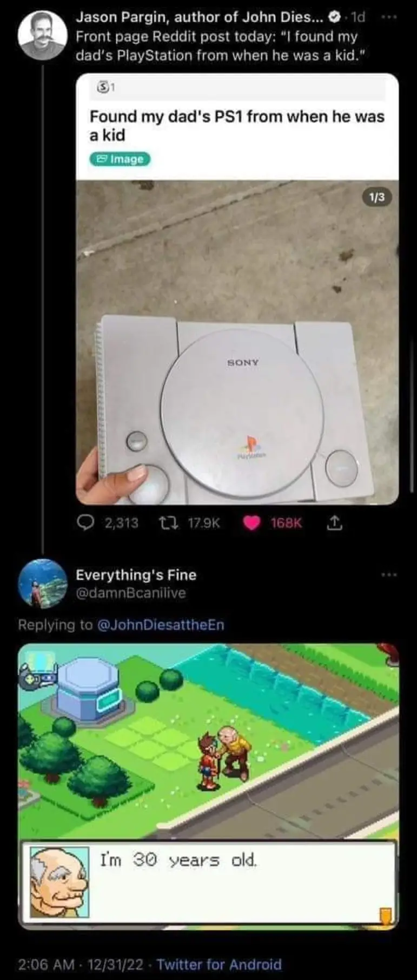Toggle the pink heart like icon
This screenshot has height=980, width=417.
coord(253,523)
